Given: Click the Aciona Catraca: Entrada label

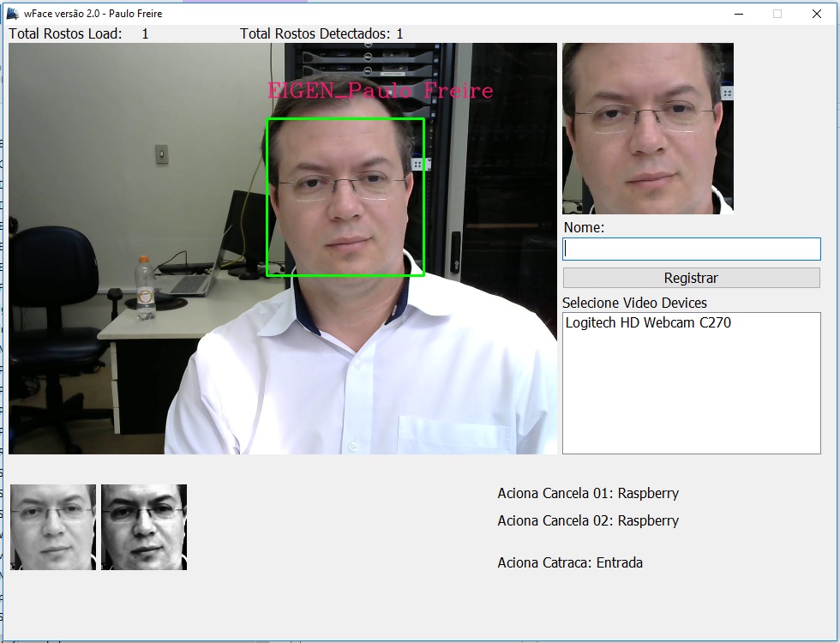Looking at the screenshot, I should click(570, 562).
